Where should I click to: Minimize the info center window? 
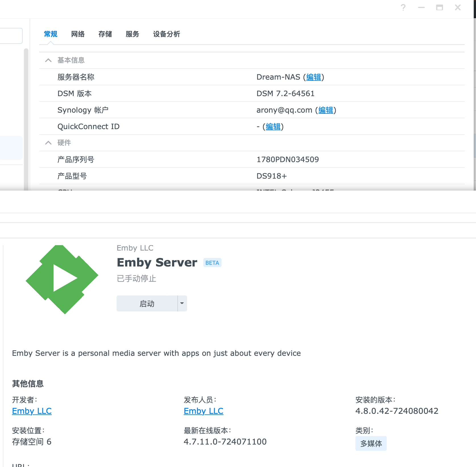pyautogui.click(x=421, y=8)
